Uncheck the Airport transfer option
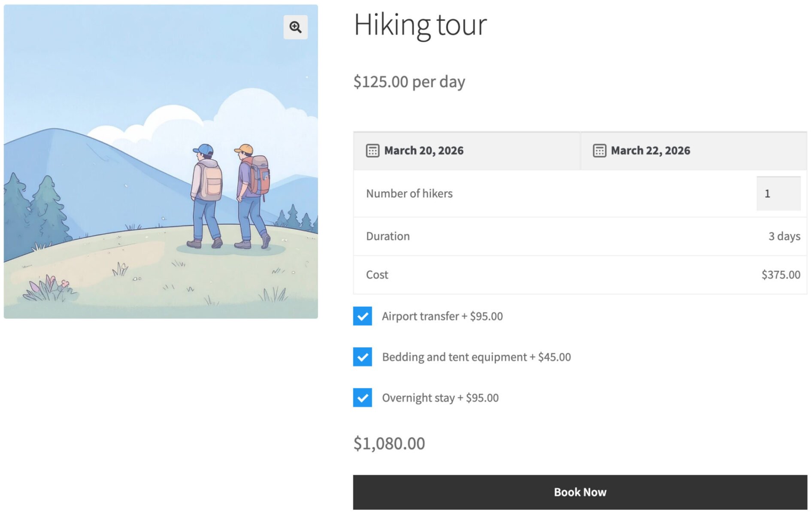Screen dimensions: 812x515 [x=362, y=316]
